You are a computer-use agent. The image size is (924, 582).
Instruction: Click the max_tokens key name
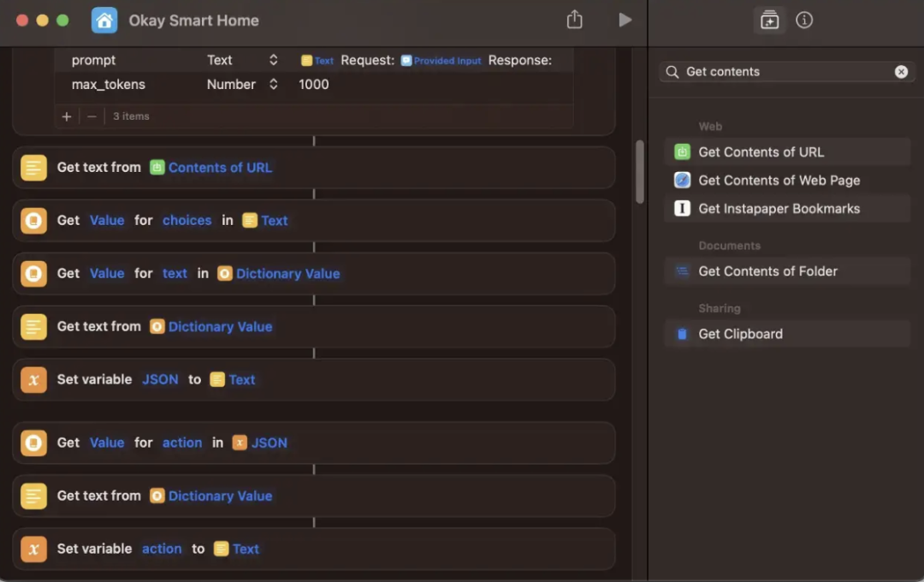click(109, 85)
